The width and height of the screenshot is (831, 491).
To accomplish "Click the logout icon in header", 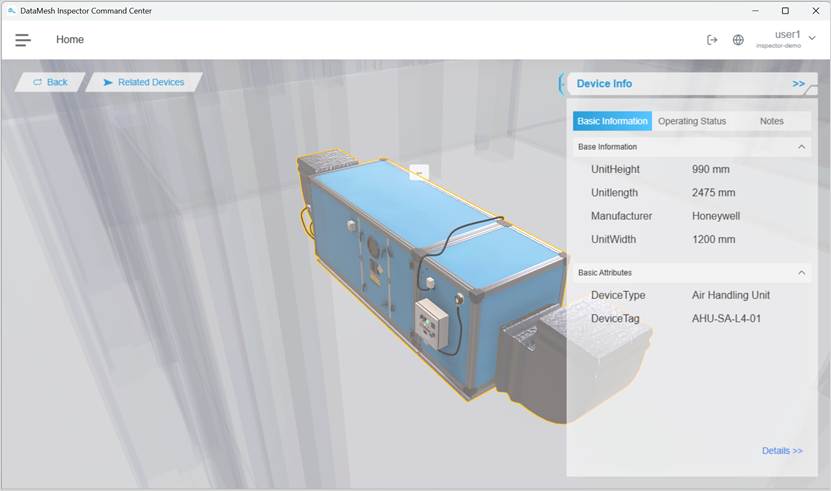I will 712,40.
